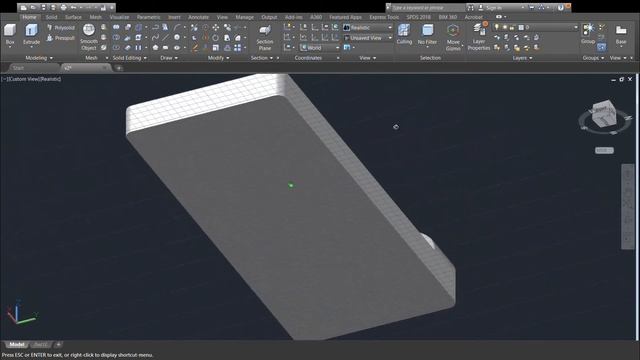Screen dimensions: 640x360
Task: Switch to the Home ribbon tab
Action: click(x=29, y=17)
